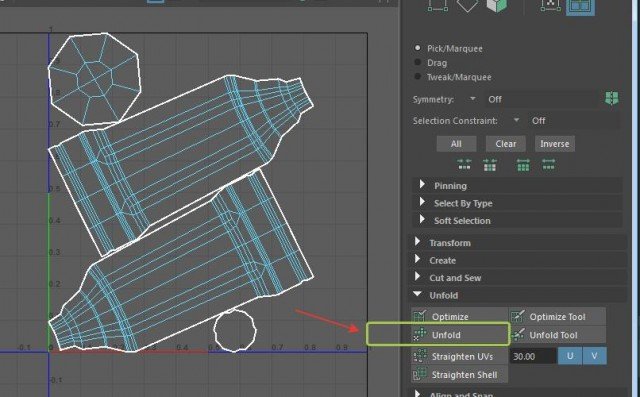Expand the Pinning section

517,186
